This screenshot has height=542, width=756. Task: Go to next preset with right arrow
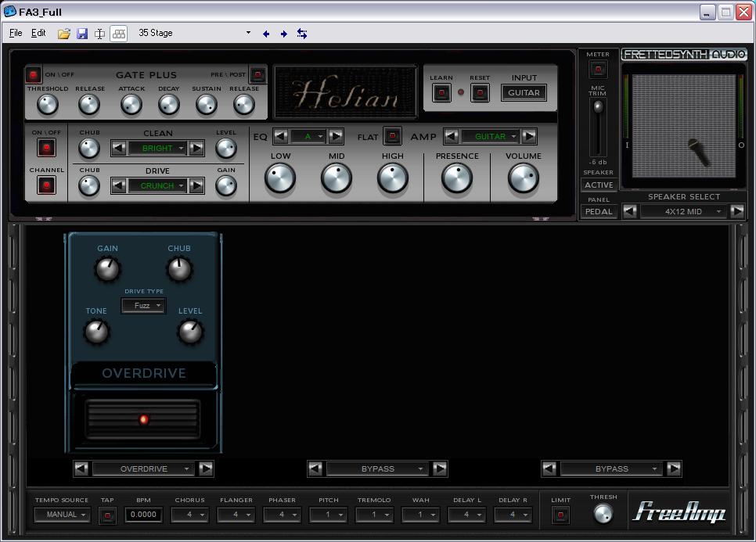click(x=283, y=34)
